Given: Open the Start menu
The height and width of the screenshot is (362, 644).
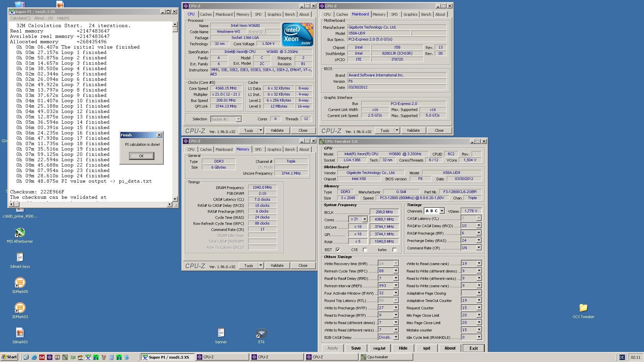Looking at the screenshot, I should (x=9, y=357).
